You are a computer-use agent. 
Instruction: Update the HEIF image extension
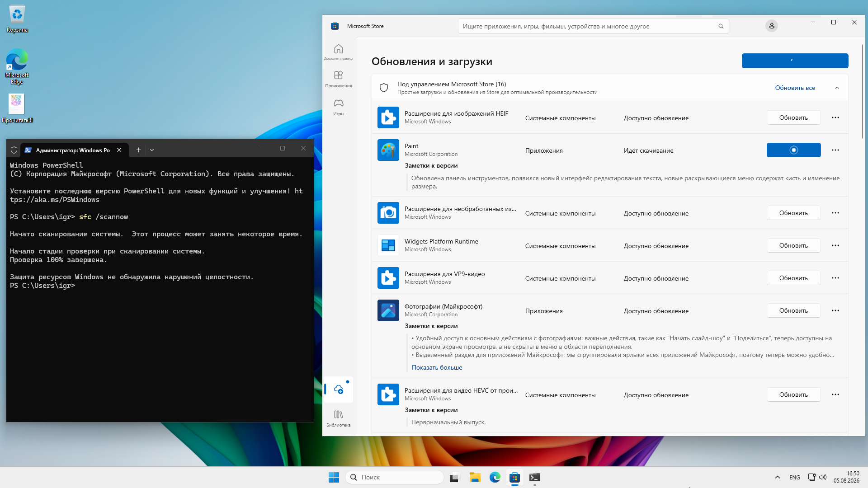[793, 117]
